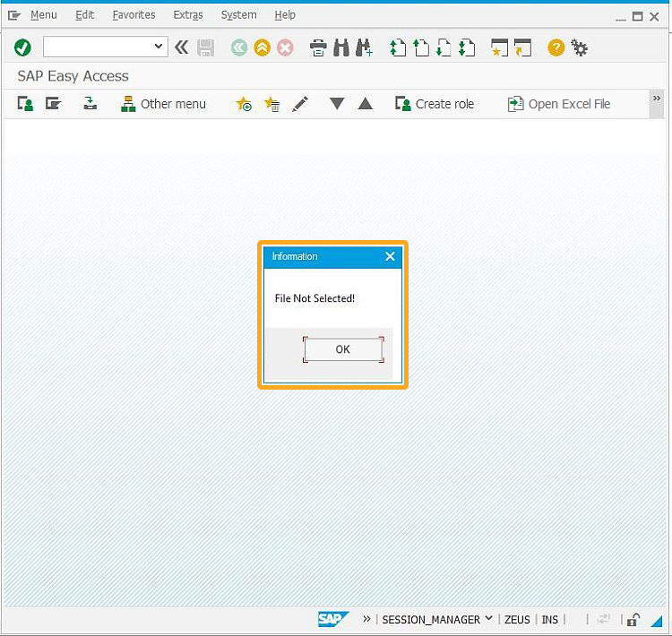Click the File Not Selected! message text
Image resolution: width=672 pixels, height=636 pixels.
coord(314,298)
